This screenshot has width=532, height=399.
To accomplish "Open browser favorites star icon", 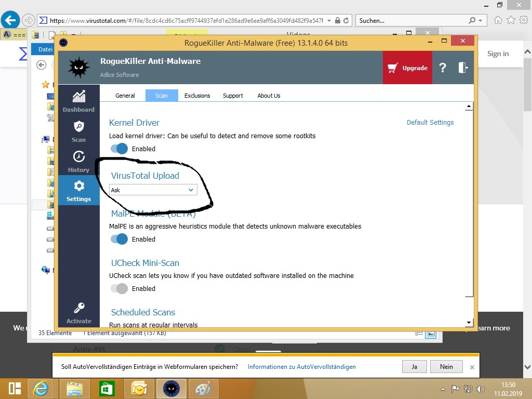I will tap(511, 20).
